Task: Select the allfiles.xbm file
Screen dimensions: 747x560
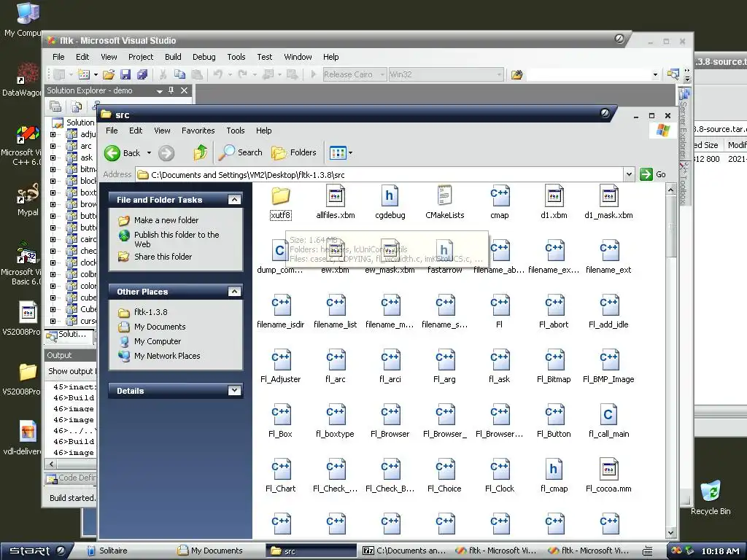Action: 336,203
